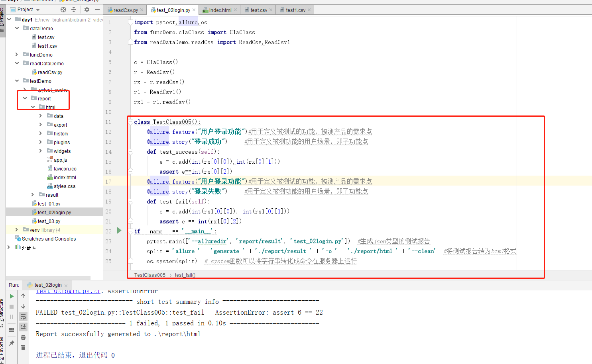The height and width of the screenshot is (364, 592).
Task: Fold the TestClass005 class at line 11
Action: point(130,122)
